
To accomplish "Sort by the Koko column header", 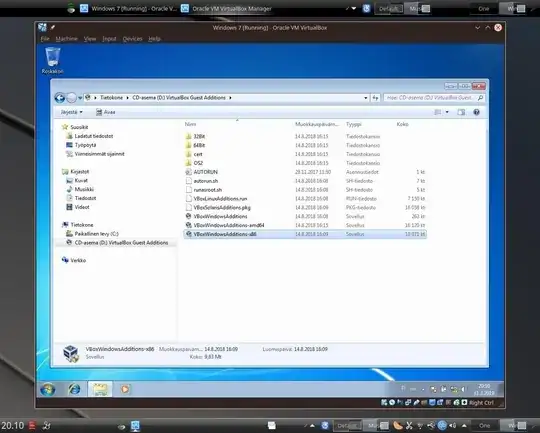I will pos(402,124).
